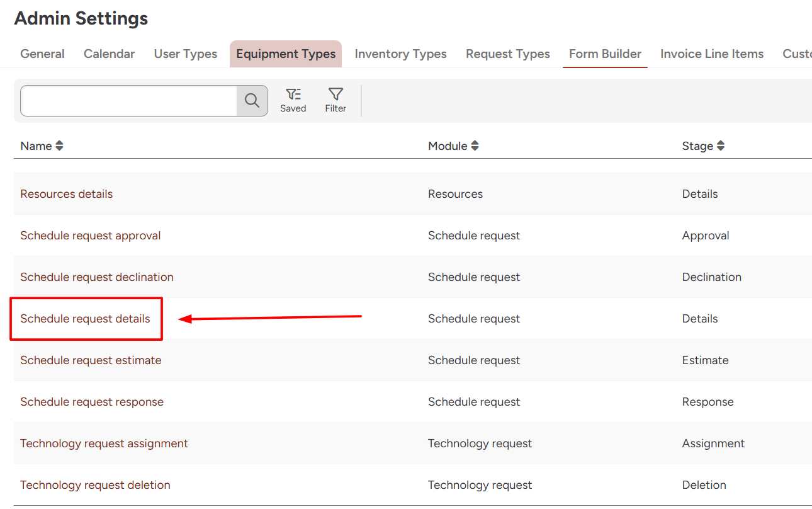This screenshot has height=509, width=812.
Task: Open Schedule request approval form
Action: (x=90, y=236)
